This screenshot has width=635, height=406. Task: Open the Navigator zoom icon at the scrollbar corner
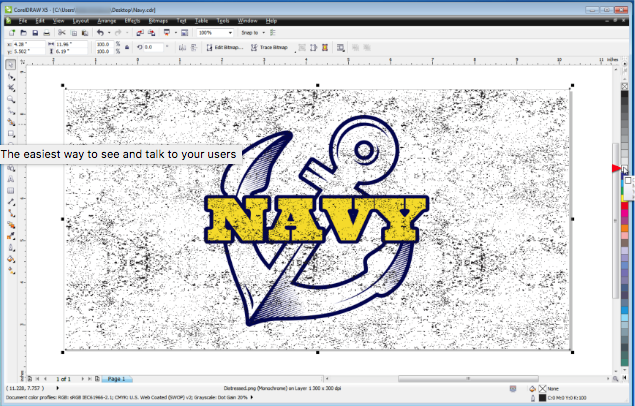coord(615,379)
